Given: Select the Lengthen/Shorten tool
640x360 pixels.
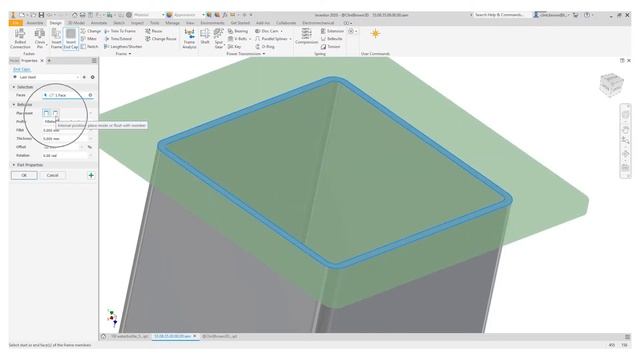Looking at the screenshot, I should click(123, 47).
